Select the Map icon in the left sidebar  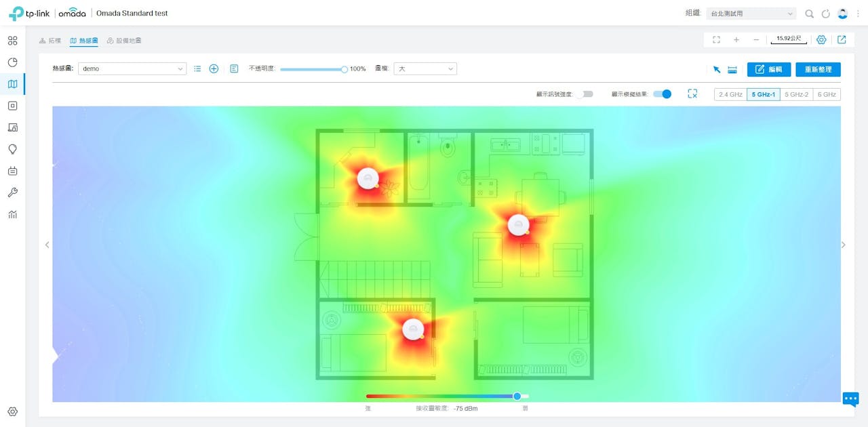pos(12,84)
